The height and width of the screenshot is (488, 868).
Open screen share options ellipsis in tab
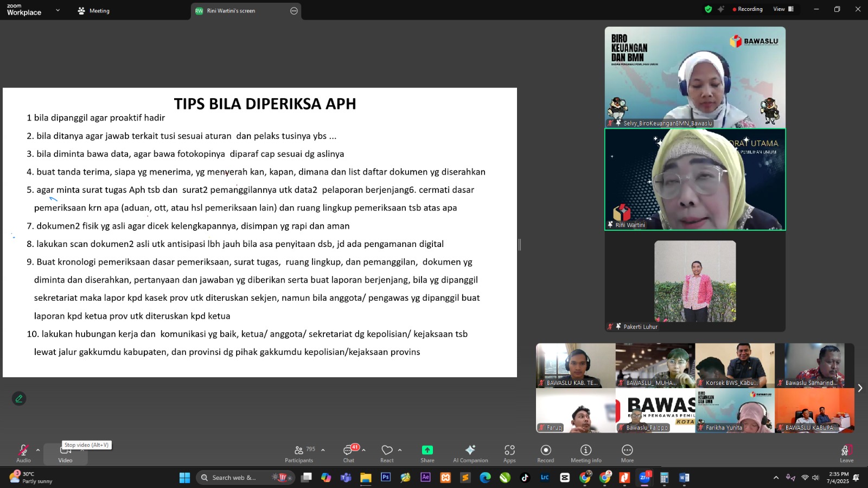click(x=294, y=11)
